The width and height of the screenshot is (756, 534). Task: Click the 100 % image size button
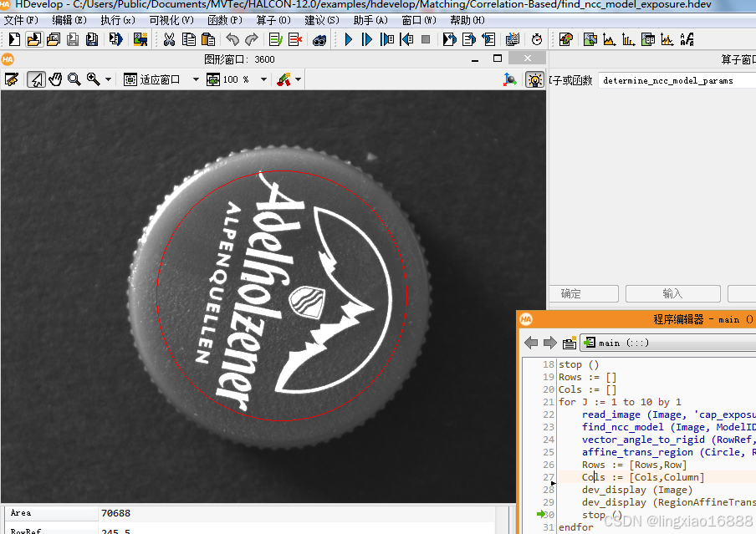228,79
